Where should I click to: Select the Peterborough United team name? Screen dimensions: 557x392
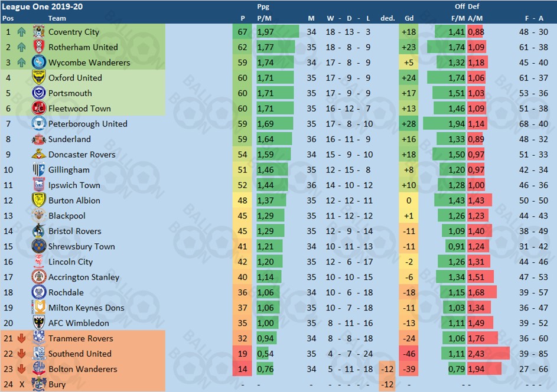coord(87,124)
